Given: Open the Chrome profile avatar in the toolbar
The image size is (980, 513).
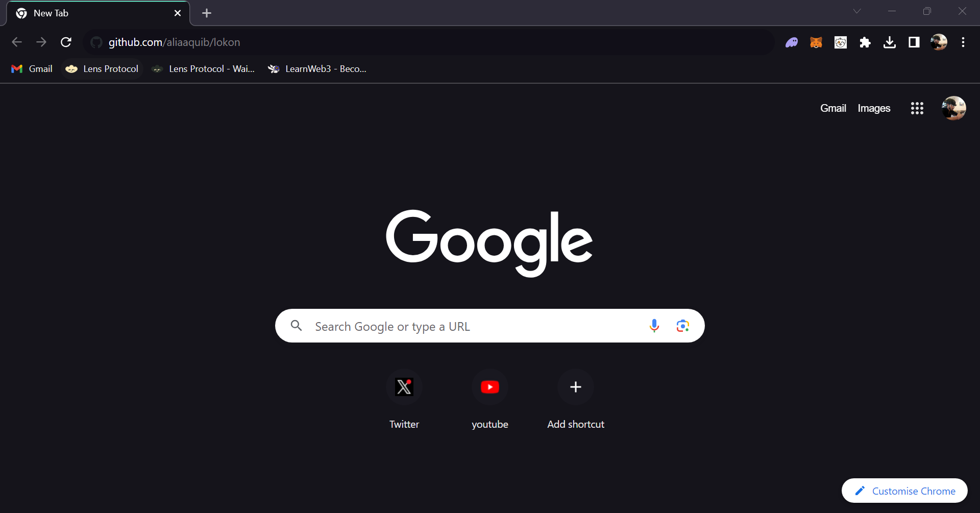Looking at the screenshot, I should [939, 42].
